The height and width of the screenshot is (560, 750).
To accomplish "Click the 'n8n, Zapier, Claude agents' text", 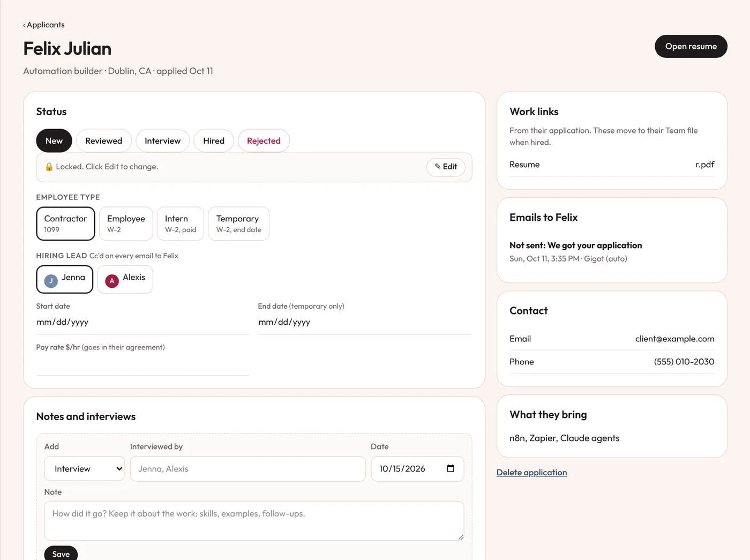I will 564,438.
